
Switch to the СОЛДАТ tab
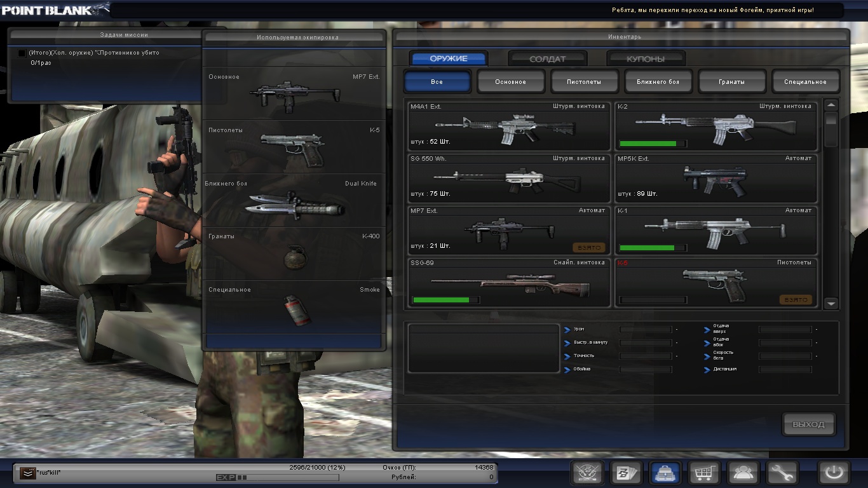(x=547, y=58)
